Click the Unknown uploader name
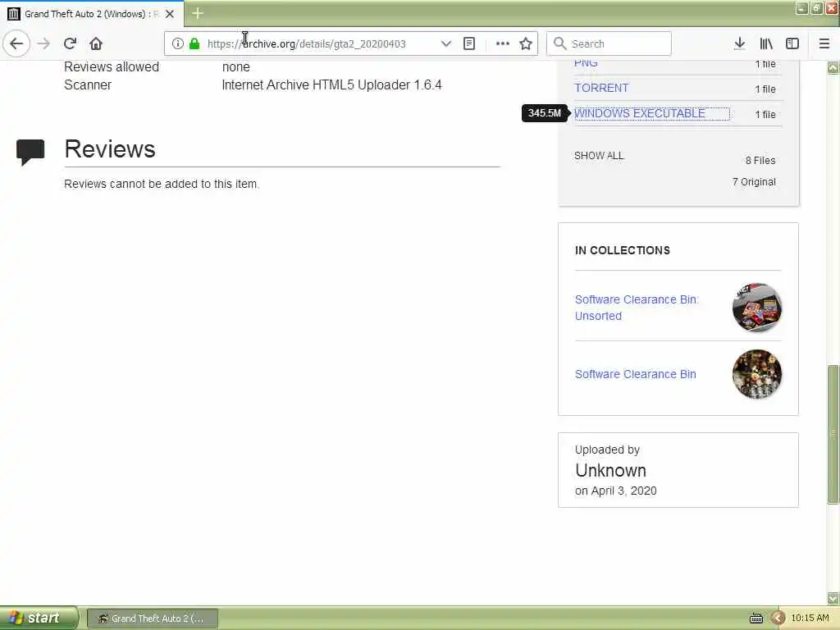 tap(610, 470)
